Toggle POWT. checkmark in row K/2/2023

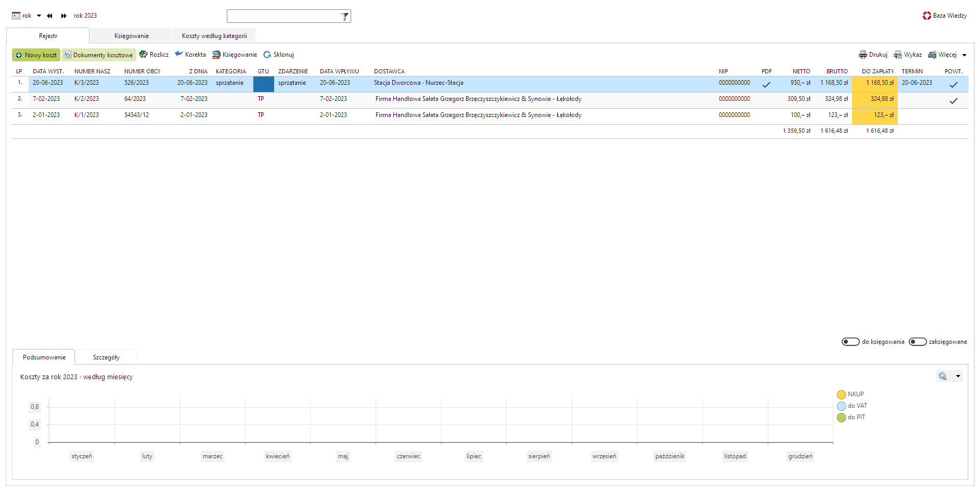(953, 100)
